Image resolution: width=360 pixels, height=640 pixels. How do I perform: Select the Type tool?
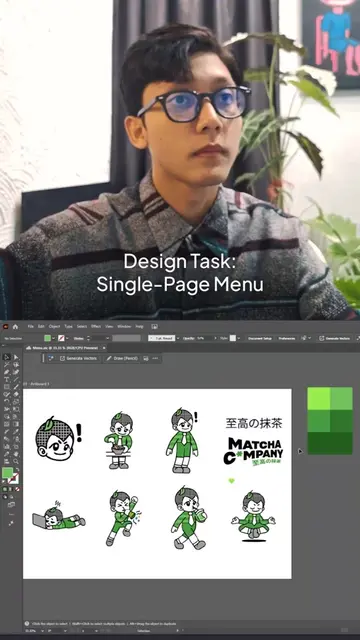7,379
